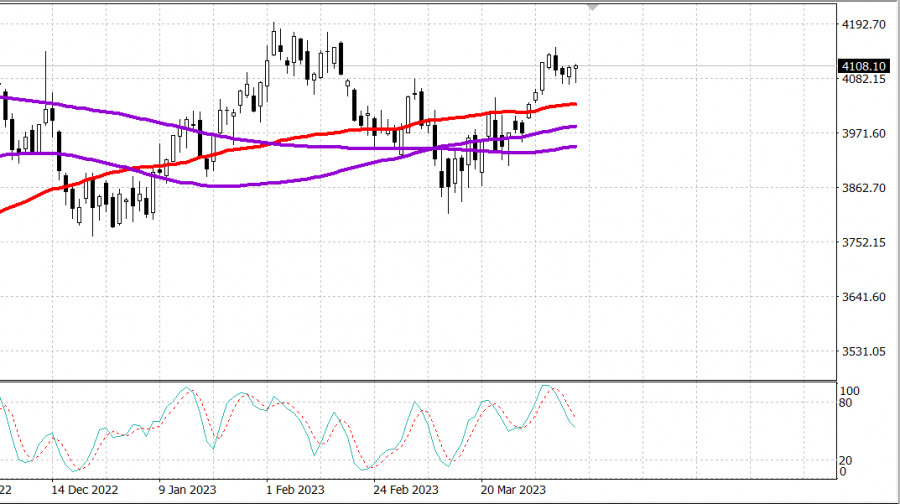Click the last candlestick on the chart
This screenshot has width=900, height=504.
pos(576,71)
